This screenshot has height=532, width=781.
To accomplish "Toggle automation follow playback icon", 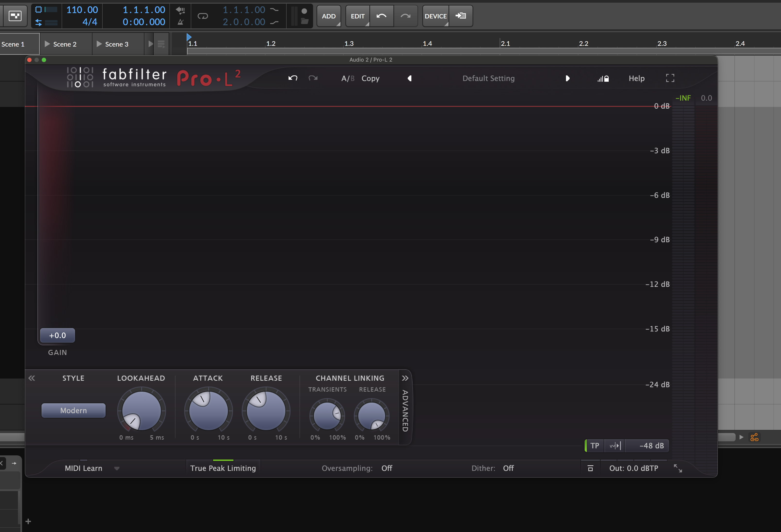I will pyautogui.click(x=181, y=10).
